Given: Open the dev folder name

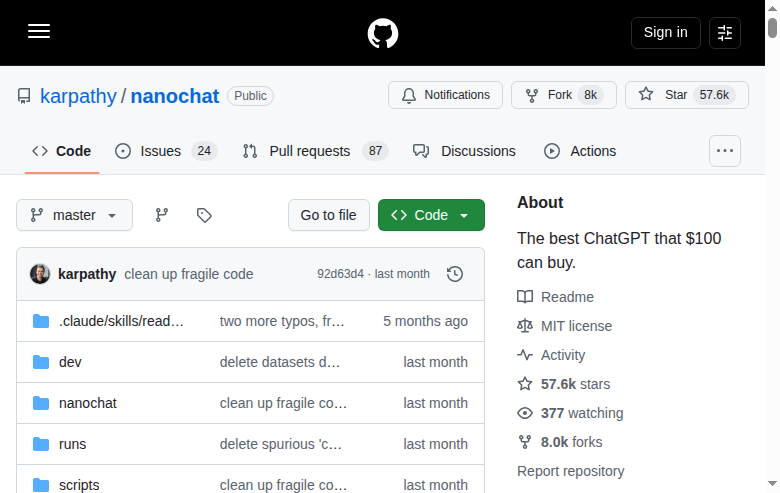Looking at the screenshot, I should pos(70,362).
